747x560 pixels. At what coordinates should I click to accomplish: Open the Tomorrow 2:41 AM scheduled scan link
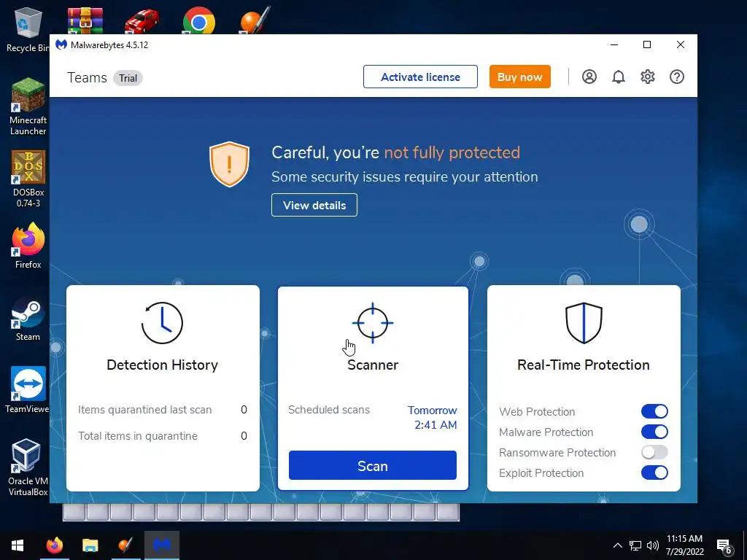(x=432, y=418)
